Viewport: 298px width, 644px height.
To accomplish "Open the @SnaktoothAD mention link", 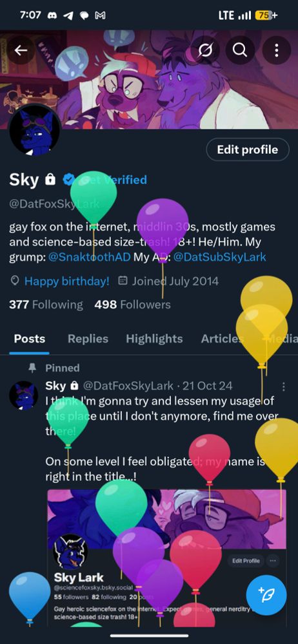I will tap(89, 257).
